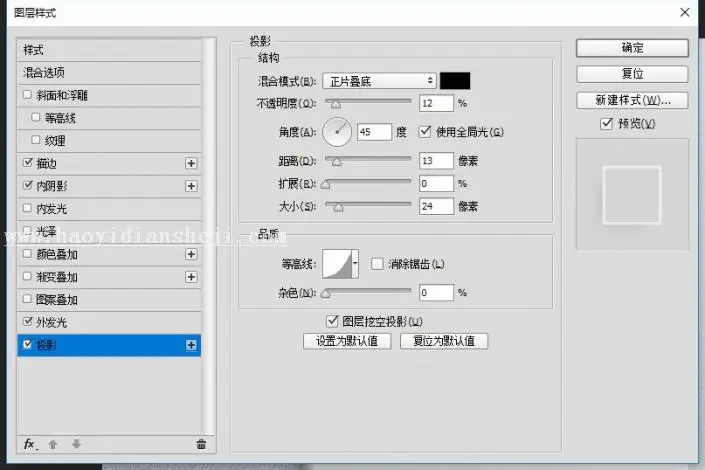Screen dimensions: 705x470
Task: Click the plus icon next to 投影
Action: (x=191, y=345)
